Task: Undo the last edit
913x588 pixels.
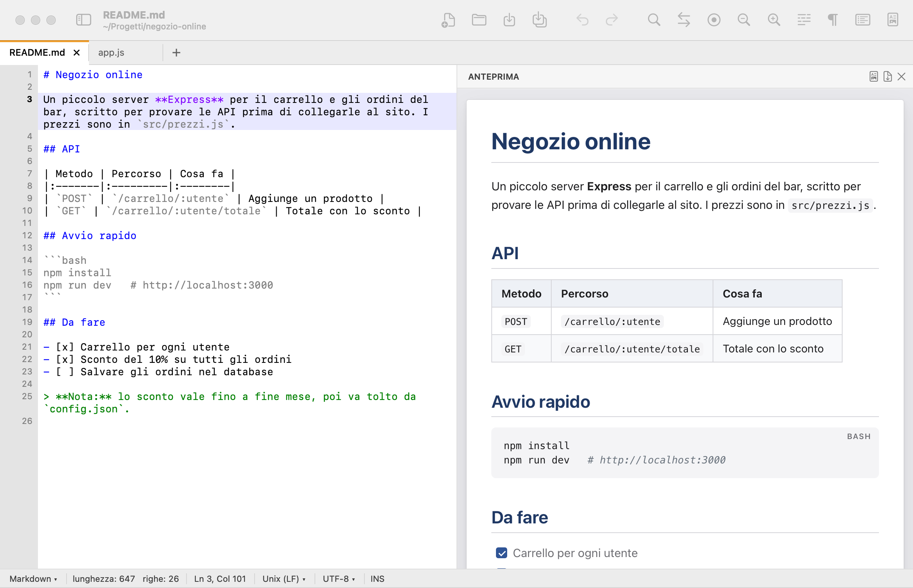Action: coord(582,20)
